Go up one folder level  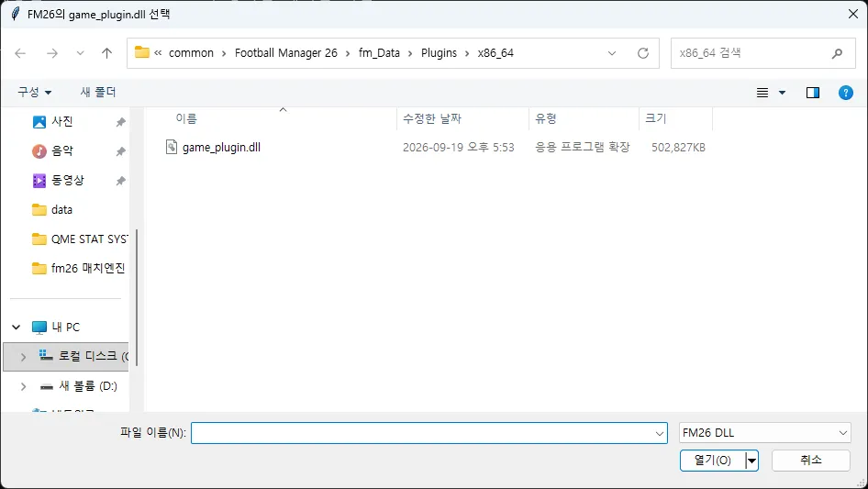(x=106, y=53)
